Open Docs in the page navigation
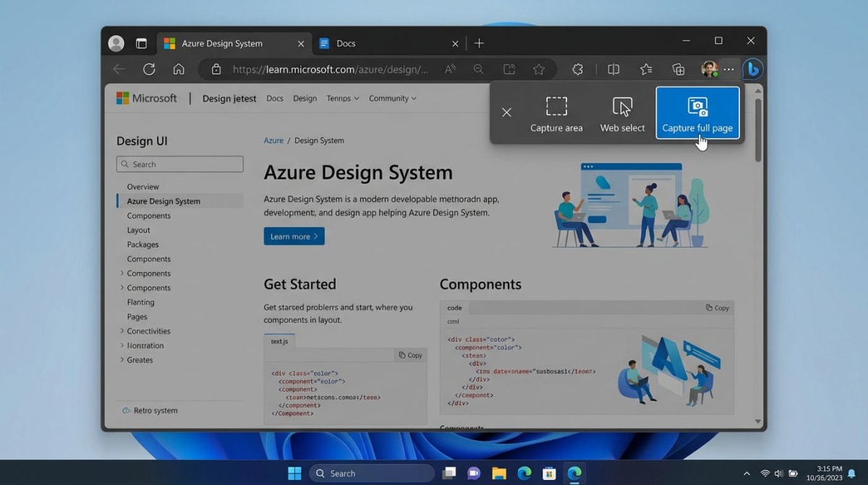The image size is (868, 485). [275, 98]
